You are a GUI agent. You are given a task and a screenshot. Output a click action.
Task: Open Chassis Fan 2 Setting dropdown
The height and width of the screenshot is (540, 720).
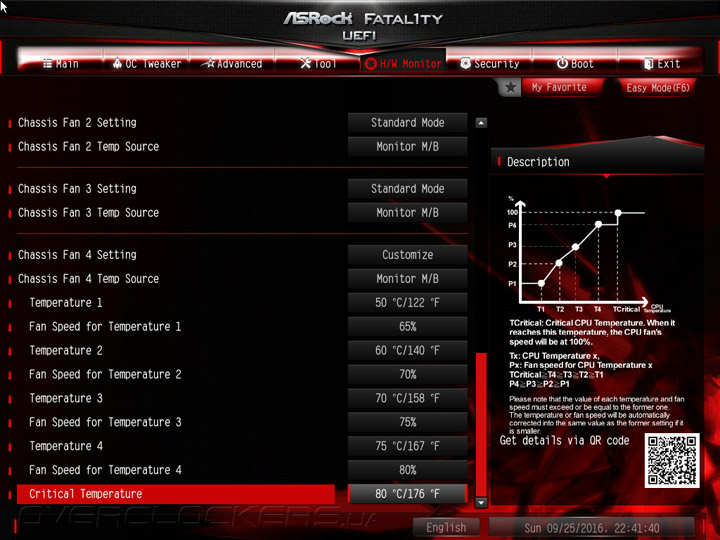click(407, 123)
